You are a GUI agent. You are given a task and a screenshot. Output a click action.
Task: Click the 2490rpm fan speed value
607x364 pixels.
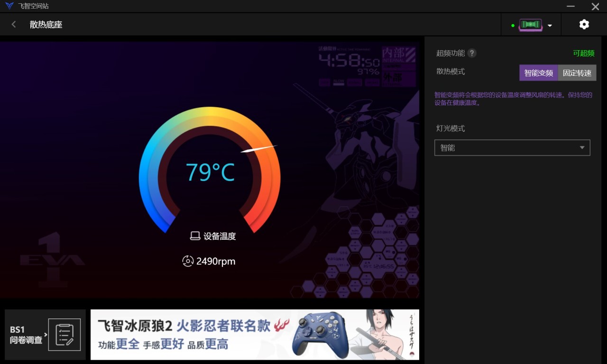(x=216, y=261)
